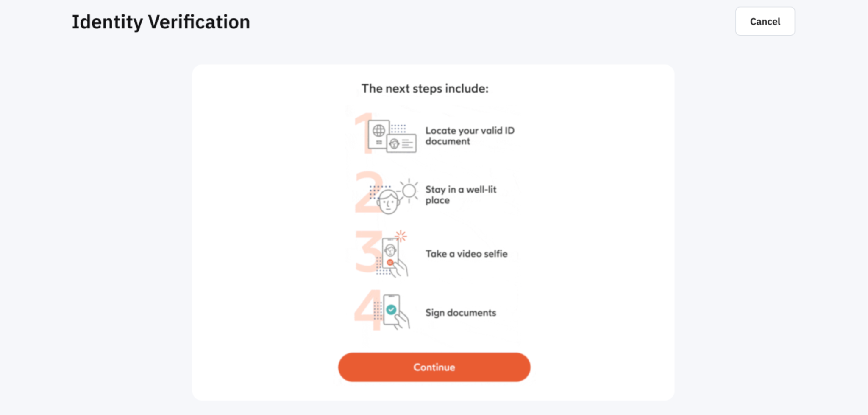Select the "Locate your valid ID document" text
The height and width of the screenshot is (415, 868).
pos(470,136)
